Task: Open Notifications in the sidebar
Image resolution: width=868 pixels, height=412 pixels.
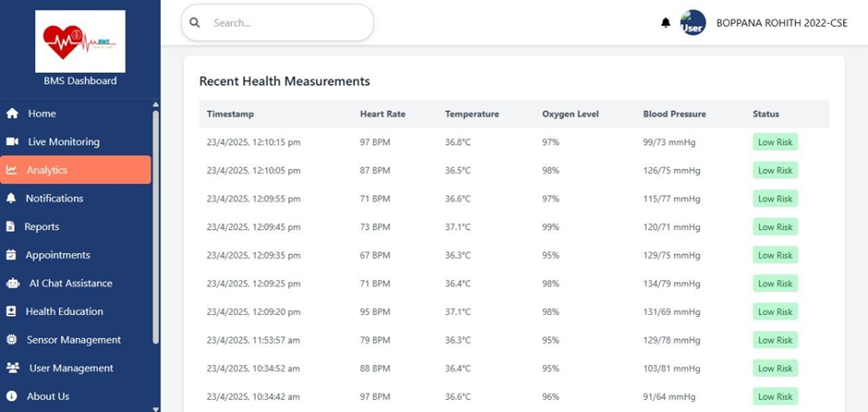Action: (76, 199)
